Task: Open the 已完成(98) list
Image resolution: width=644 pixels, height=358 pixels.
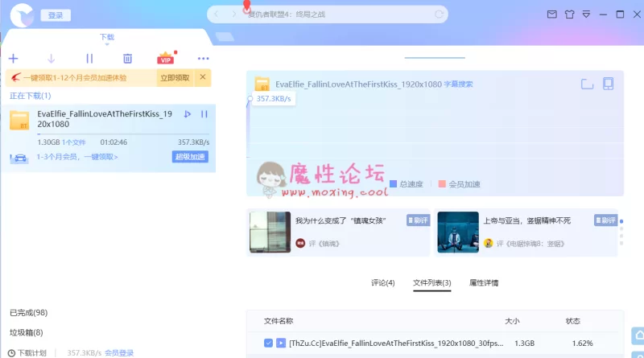Action: [28, 313]
